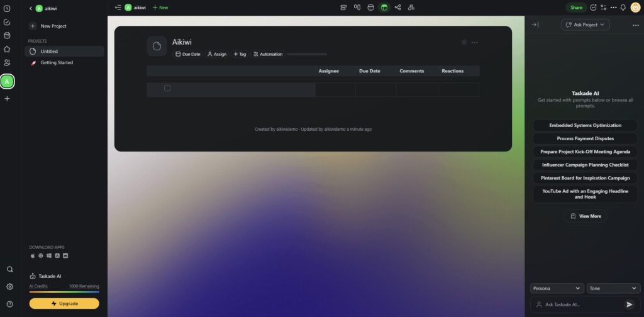Select Influencer Campaign Planning Checklist prompt
Screen dimensions: 644x317
pyautogui.click(x=586, y=165)
